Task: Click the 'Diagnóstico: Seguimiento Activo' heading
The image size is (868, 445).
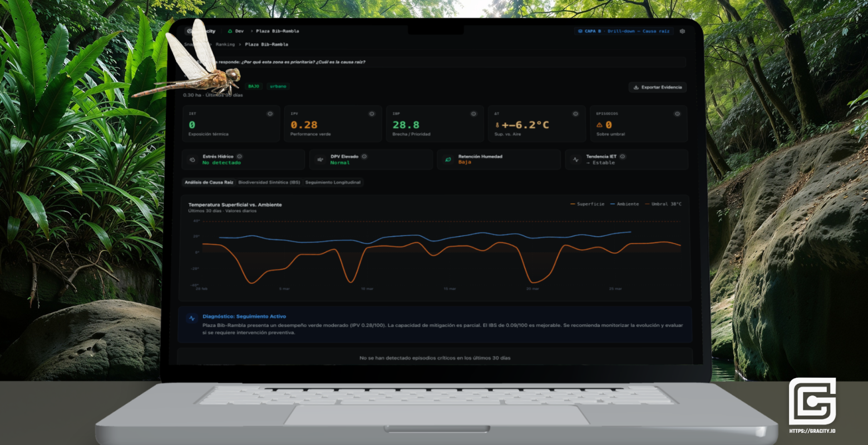Action: tap(244, 316)
